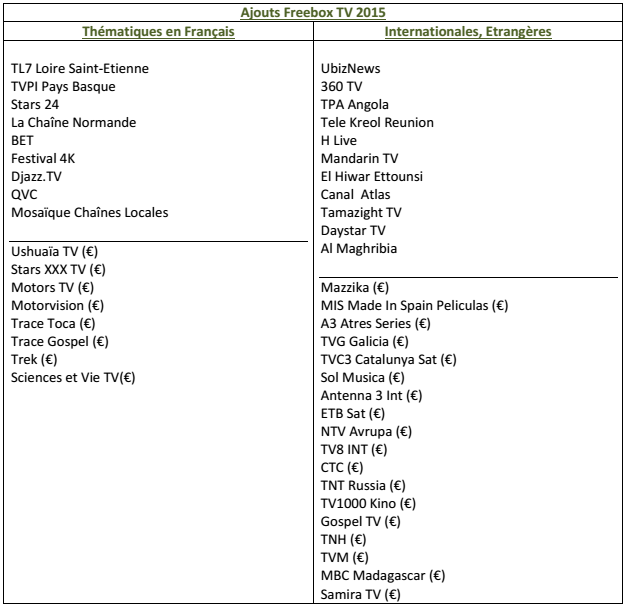
Task: Select the 'Stars 24' row
Action: [x=35, y=104]
